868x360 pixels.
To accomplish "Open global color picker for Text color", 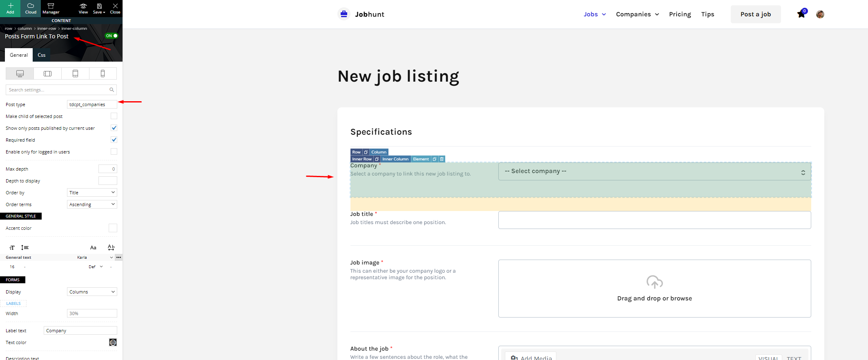I will pyautogui.click(x=113, y=342).
